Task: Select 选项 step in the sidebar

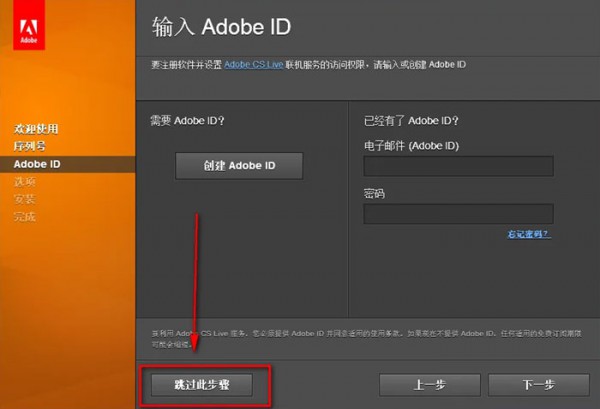Action: coord(24,182)
